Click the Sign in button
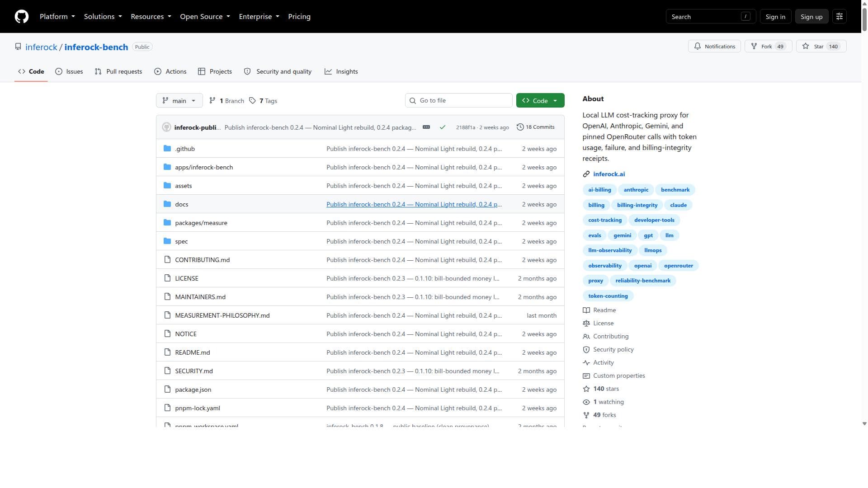Screen dimensions: 868x488 775,17
